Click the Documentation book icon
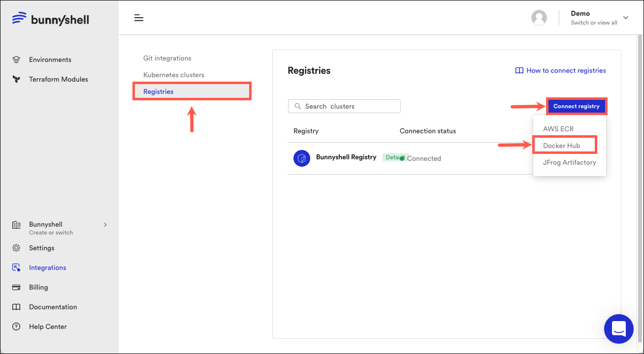This screenshot has width=644, height=354. (16, 307)
